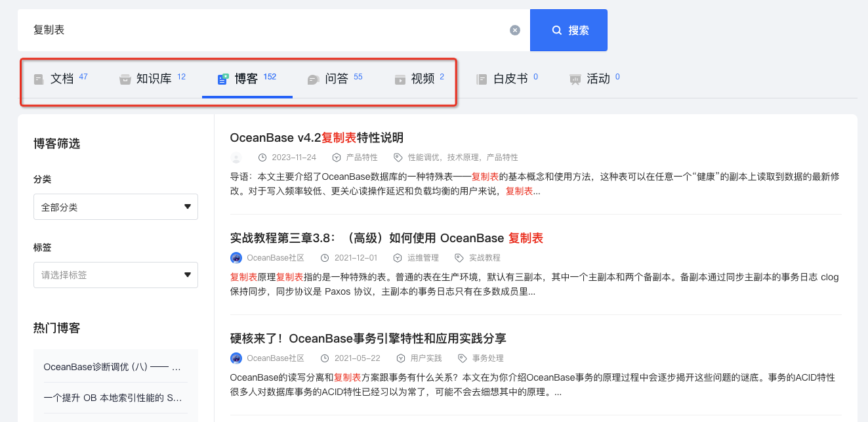The width and height of the screenshot is (868, 422).
Task: Click the blue 搜索 button
Action: click(x=569, y=30)
